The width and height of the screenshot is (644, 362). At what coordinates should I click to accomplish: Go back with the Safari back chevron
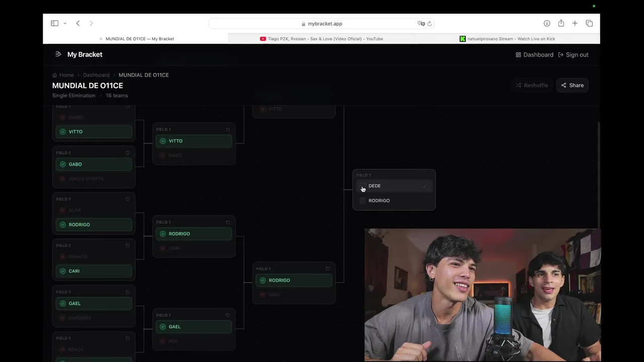click(78, 23)
